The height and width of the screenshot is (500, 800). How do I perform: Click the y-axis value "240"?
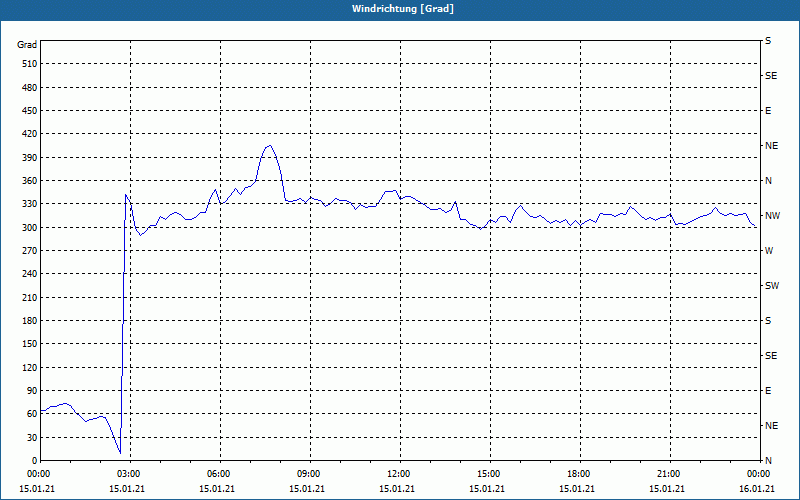[x=30, y=274]
